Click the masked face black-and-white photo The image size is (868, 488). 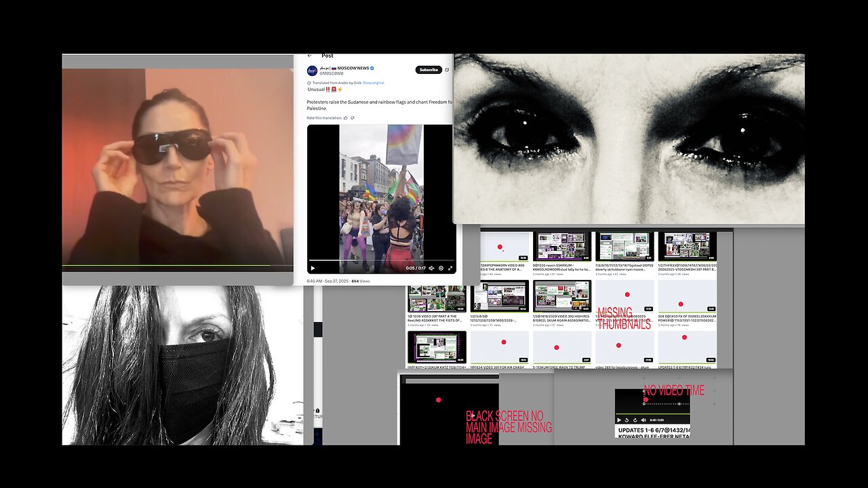point(183,365)
